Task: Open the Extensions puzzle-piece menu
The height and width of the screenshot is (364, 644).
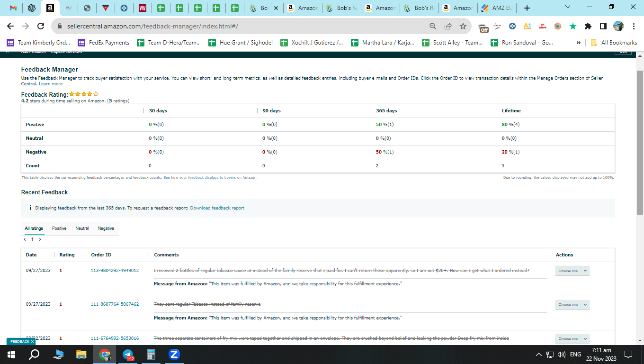Action: point(588,26)
